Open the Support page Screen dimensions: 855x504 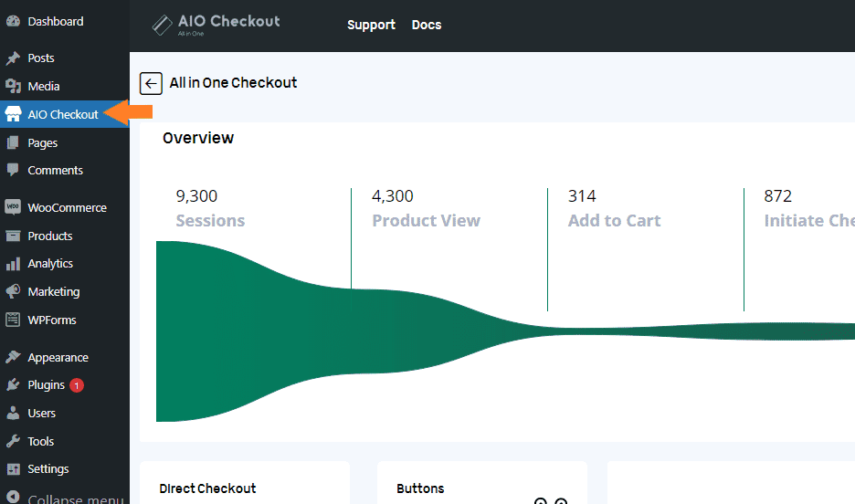coord(372,25)
